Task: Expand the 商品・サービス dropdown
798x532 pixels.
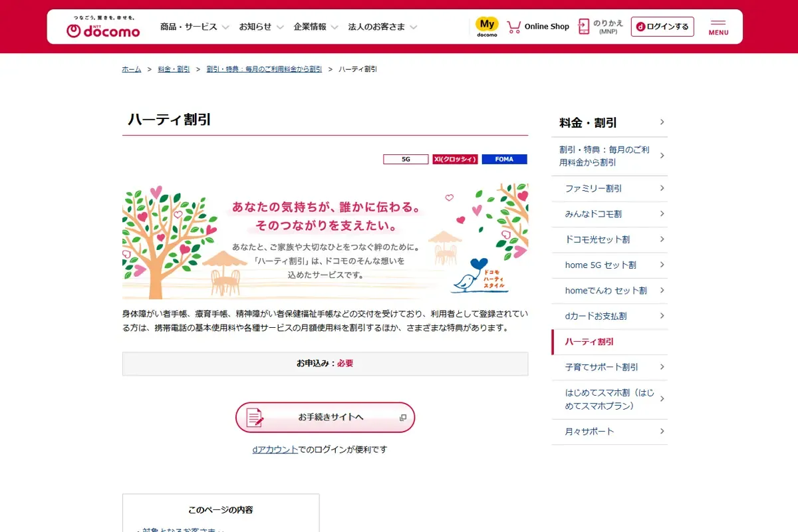Action: tap(188, 27)
